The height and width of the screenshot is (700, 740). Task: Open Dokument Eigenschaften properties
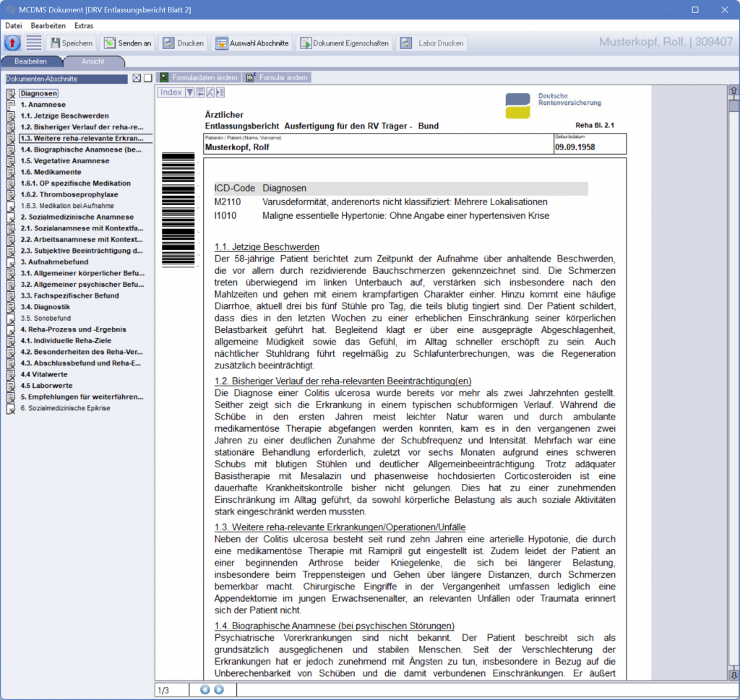(345, 43)
